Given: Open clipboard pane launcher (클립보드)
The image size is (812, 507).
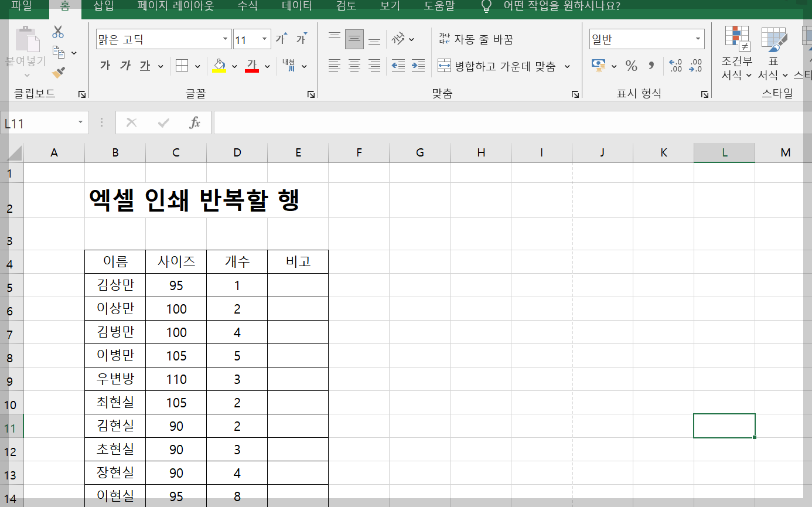Looking at the screenshot, I should [82, 94].
